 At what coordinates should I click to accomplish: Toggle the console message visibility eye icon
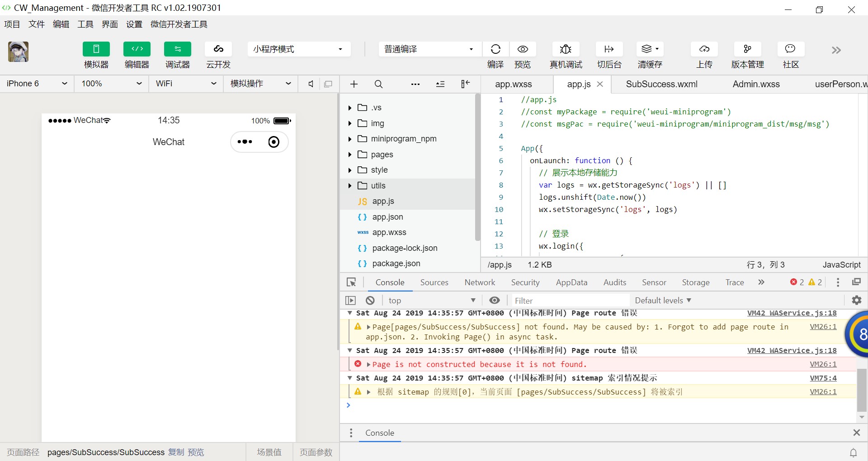point(495,300)
